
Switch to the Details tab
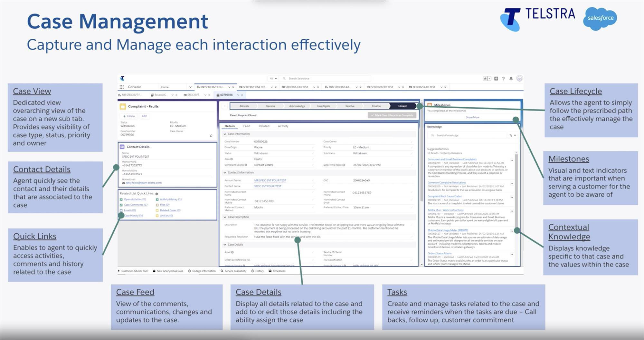230,126
